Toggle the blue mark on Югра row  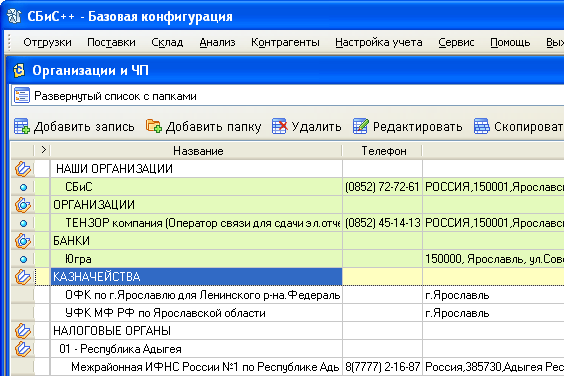[23, 259]
